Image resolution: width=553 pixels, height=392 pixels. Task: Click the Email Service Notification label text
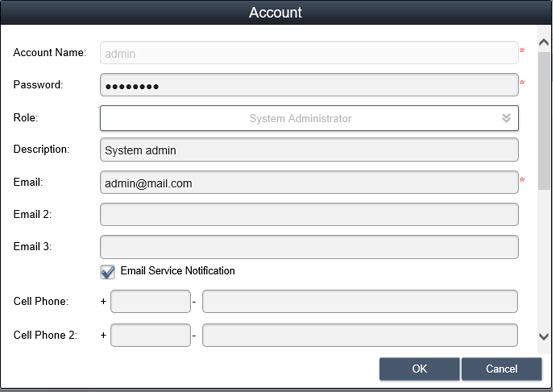pos(177,271)
